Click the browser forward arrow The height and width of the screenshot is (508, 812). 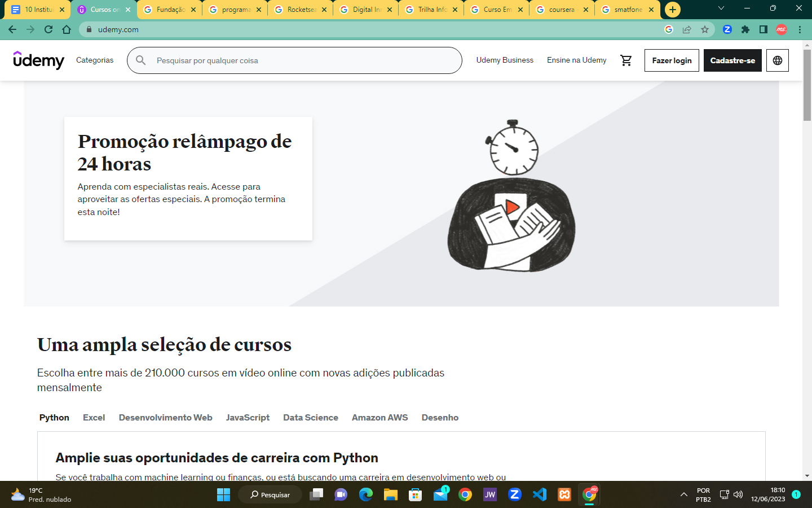coord(30,29)
